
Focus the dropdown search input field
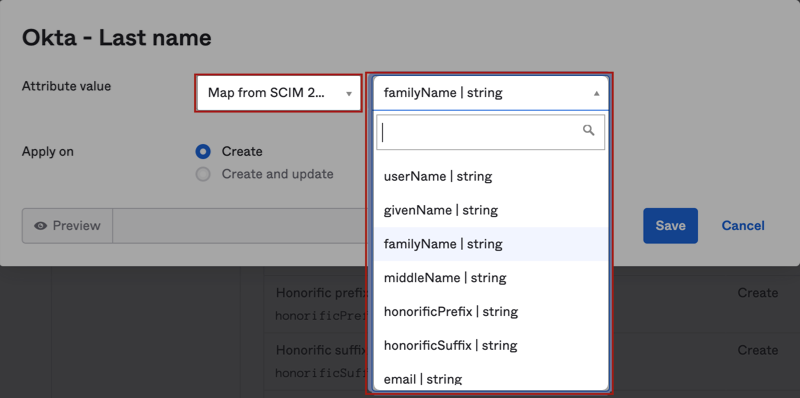(490, 132)
